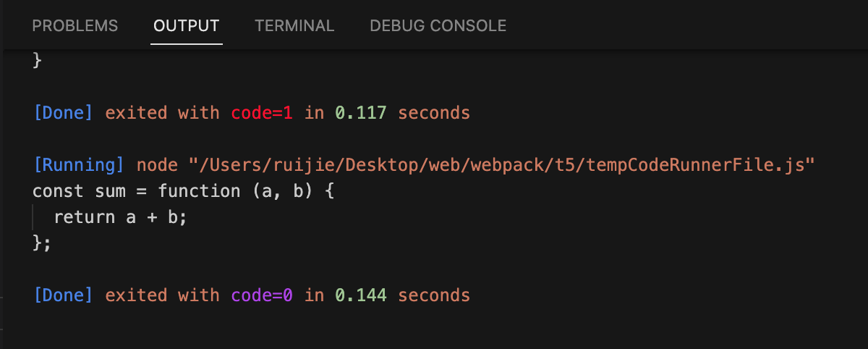Click the word 'node' in the run command
The image size is (868, 349).
pos(157,165)
